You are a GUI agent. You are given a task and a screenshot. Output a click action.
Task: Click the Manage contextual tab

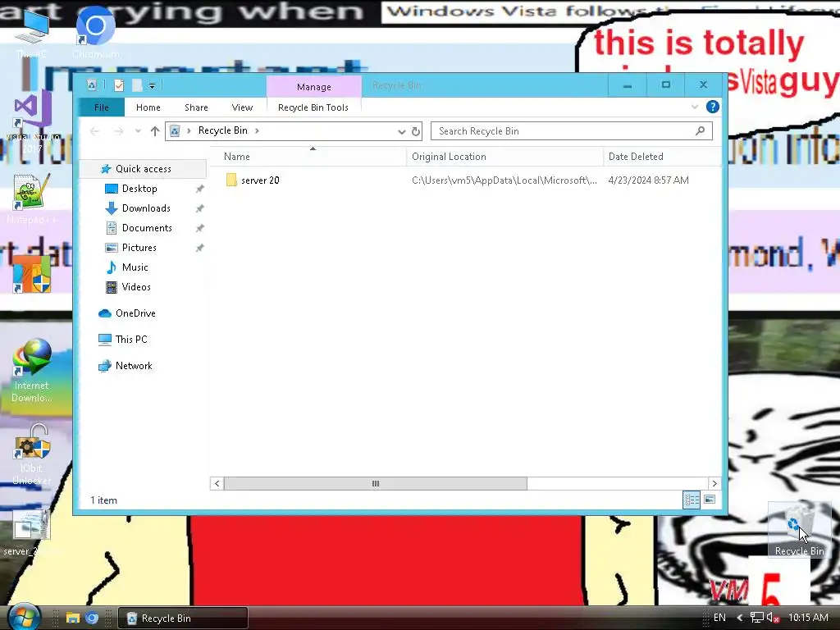click(314, 87)
